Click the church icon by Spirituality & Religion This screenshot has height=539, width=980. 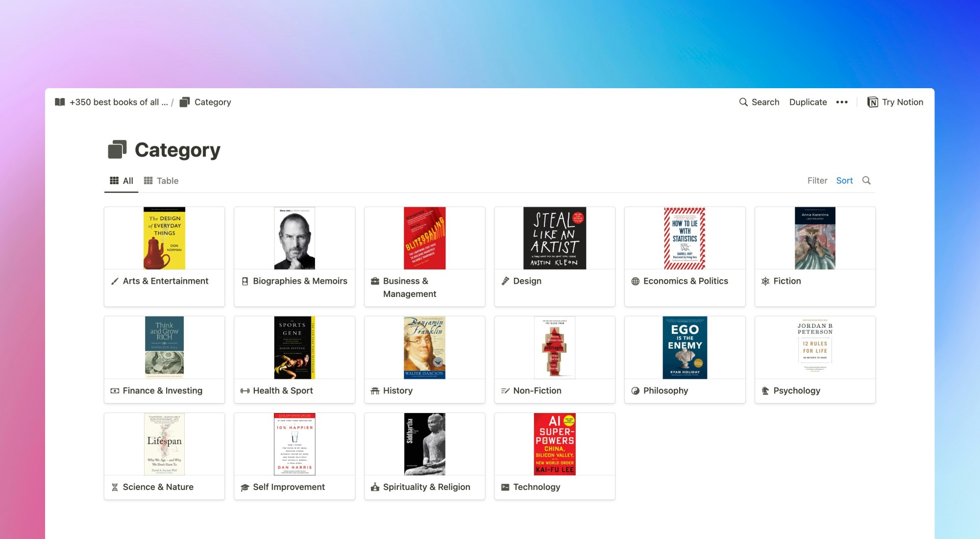coord(375,487)
